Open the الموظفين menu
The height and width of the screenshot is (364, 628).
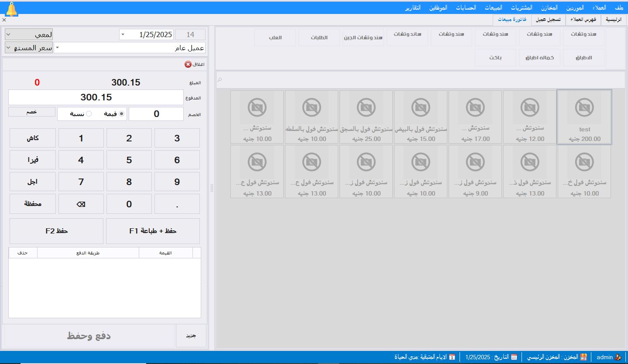pos(438,8)
